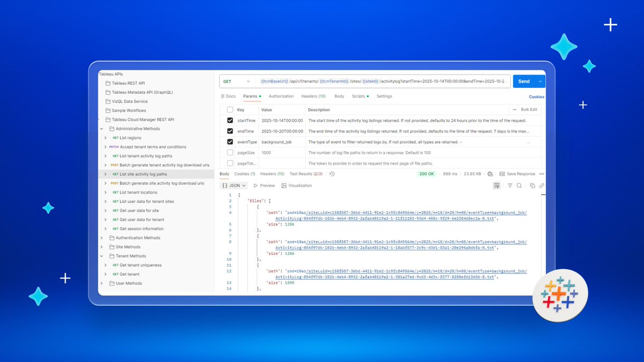Click three dots in eventType row

529,142
